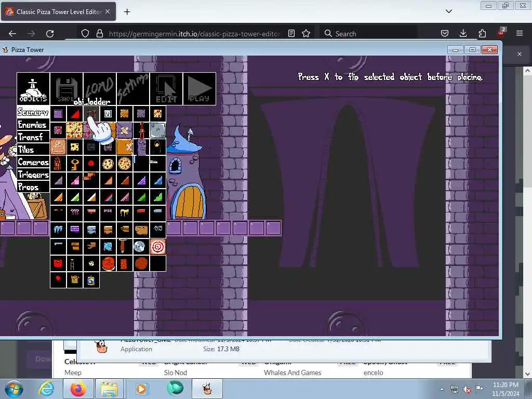Click the itch.io address bar URL
Screen dimensions: 532x399
click(194, 34)
